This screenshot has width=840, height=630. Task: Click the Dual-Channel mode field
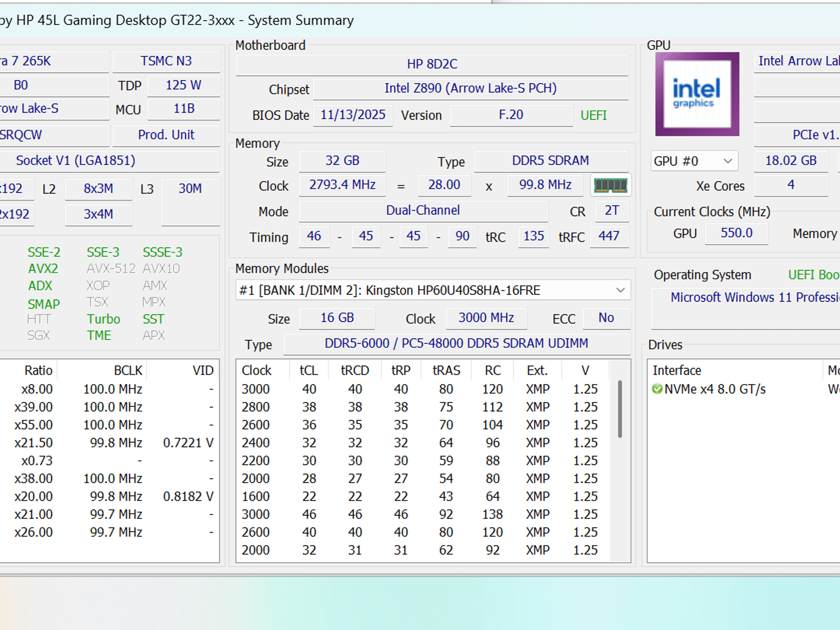coord(423,211)
